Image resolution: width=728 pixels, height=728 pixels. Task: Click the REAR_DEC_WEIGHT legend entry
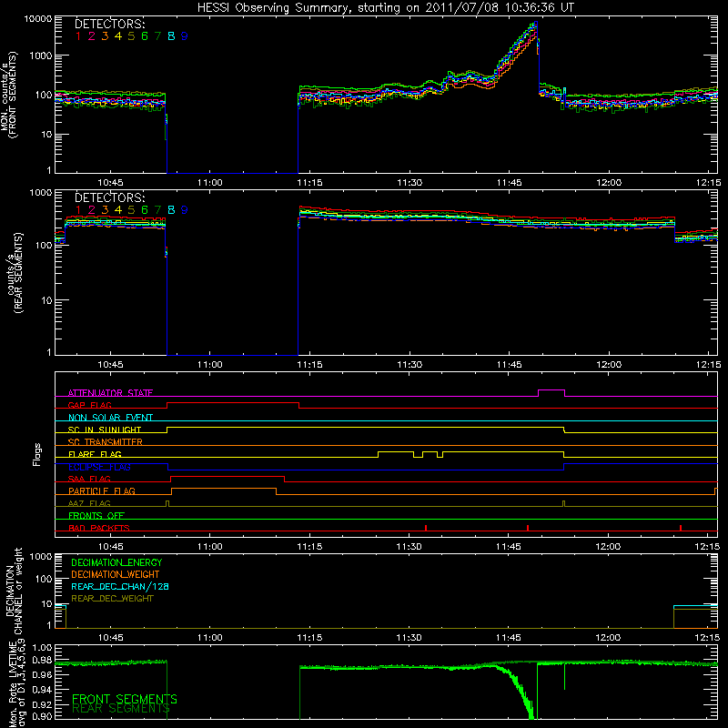coord(112,599)
